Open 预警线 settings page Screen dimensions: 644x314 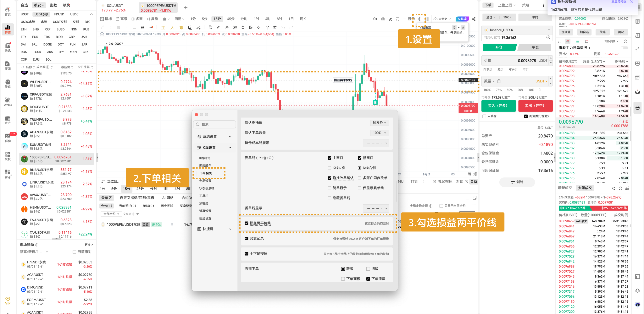pyautogui.click(x=203, y=203)
